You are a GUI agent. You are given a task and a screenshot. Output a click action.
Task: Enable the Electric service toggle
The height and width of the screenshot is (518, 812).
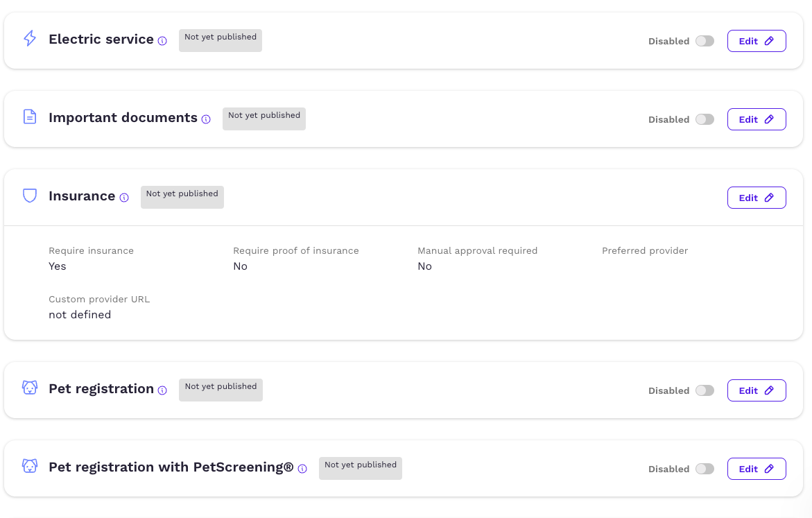click(x=705, y=41)
